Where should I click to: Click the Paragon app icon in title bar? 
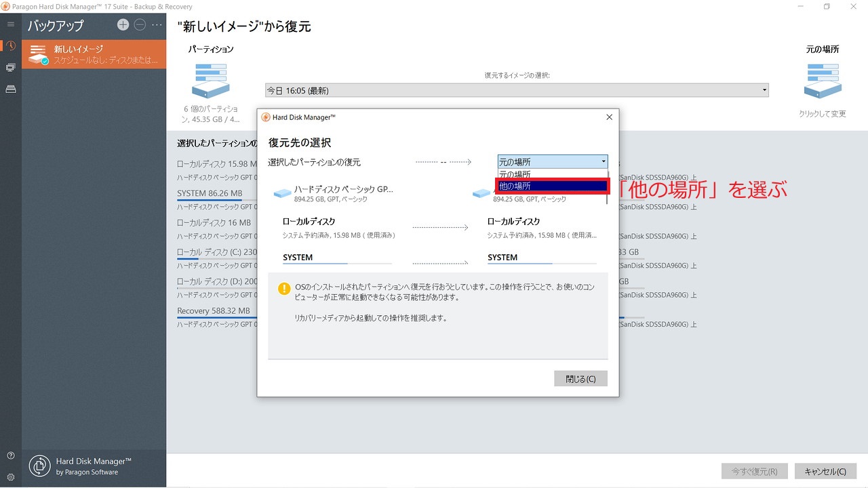tap(5, 6)
